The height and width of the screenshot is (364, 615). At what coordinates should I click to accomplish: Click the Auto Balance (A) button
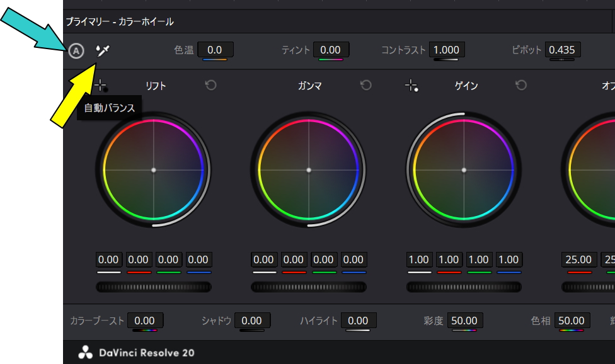pos(76,51)
